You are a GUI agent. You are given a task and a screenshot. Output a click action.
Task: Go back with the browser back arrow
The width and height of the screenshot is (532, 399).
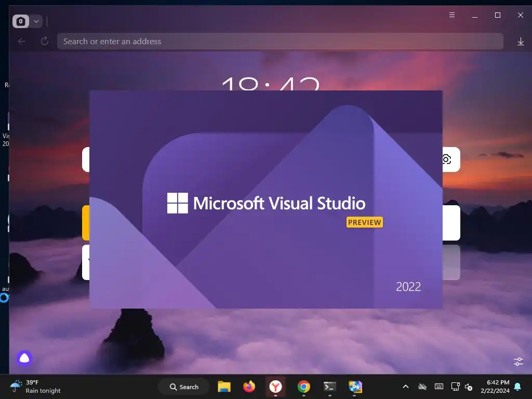click(22, 42)
